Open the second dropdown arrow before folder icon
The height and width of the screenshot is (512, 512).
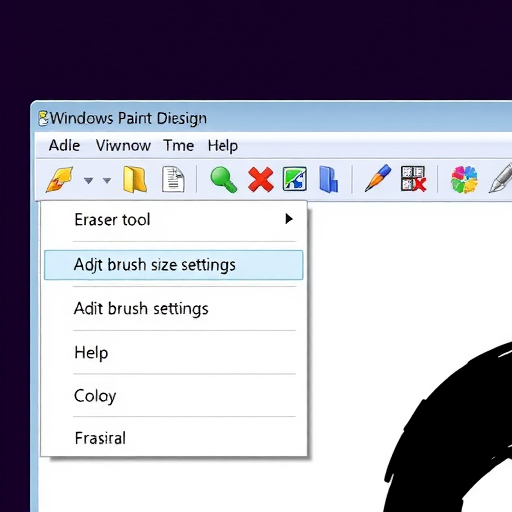pos(107,181)
